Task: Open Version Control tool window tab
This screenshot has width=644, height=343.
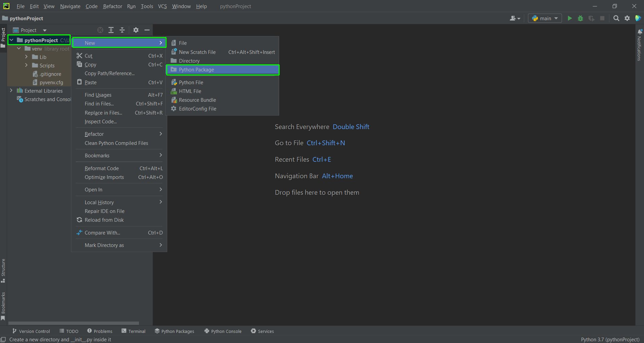Action: coord(31,331)
